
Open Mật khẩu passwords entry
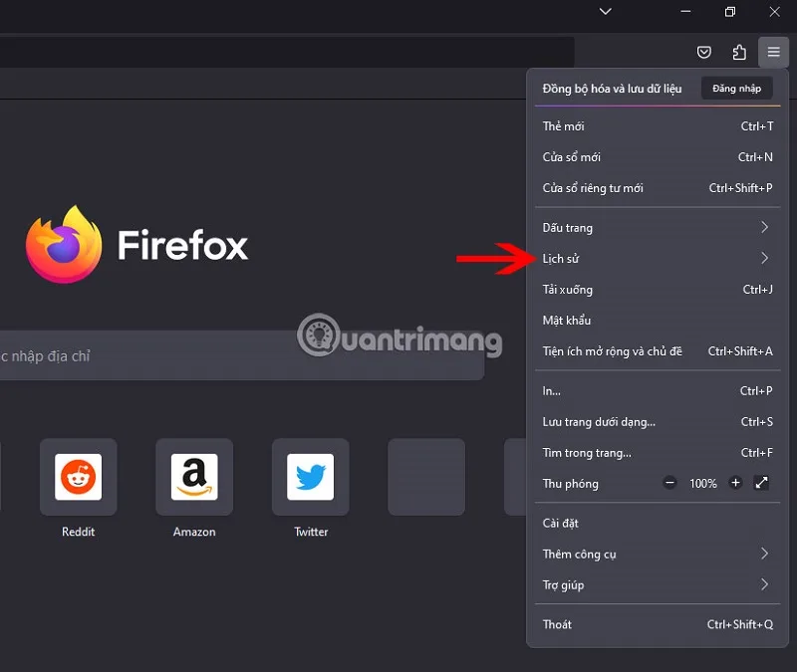[x=658, y=321]
